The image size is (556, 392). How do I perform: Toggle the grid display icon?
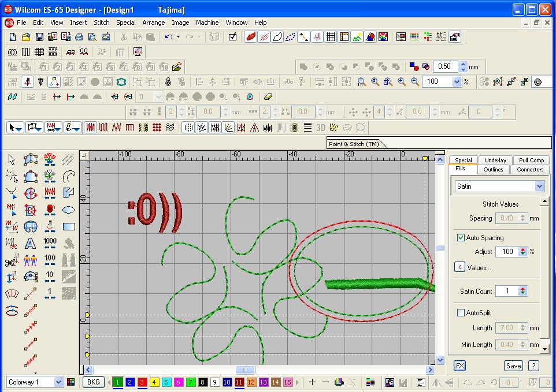point(331,37)
